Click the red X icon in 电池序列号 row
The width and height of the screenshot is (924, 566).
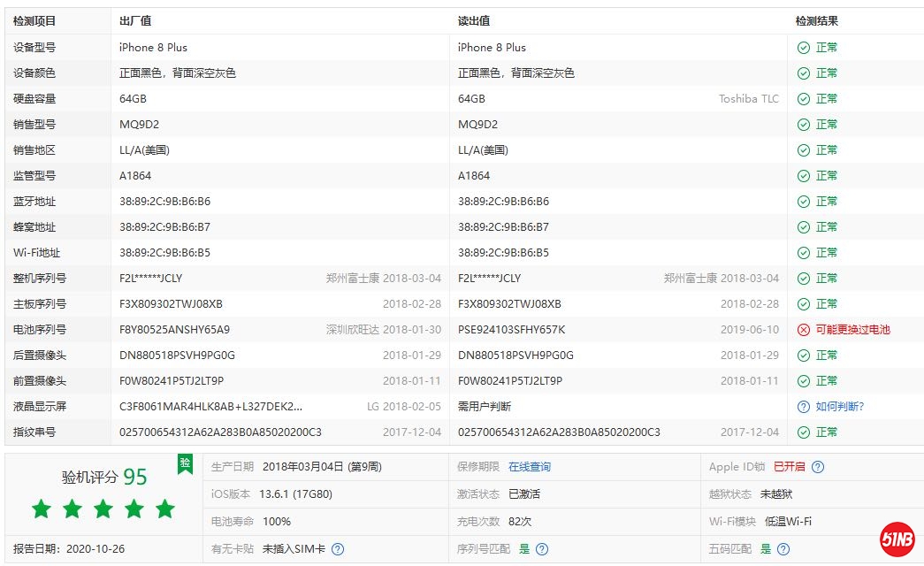tap(803, 330)
